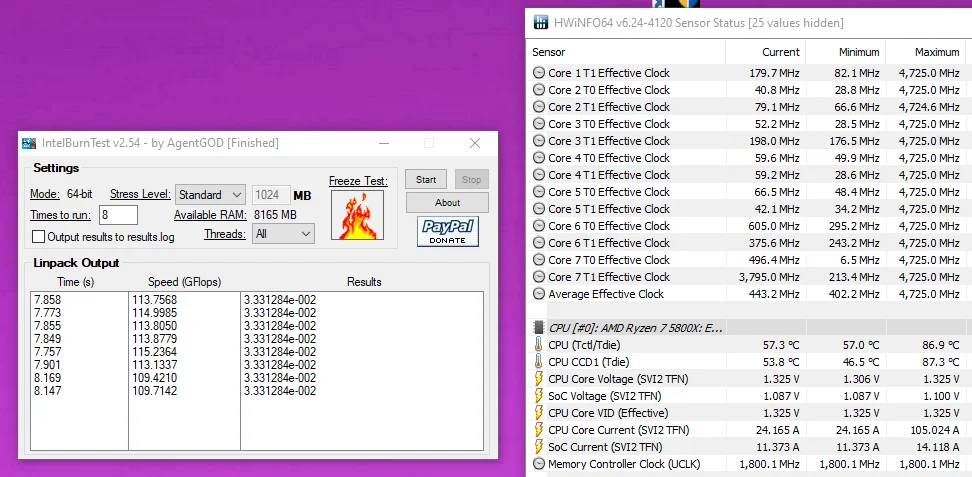Image resolution: width=972 pixels, height=477 pixels.
Task: Click the Start button in IntelBurnTest
Action: coord(426,179)
